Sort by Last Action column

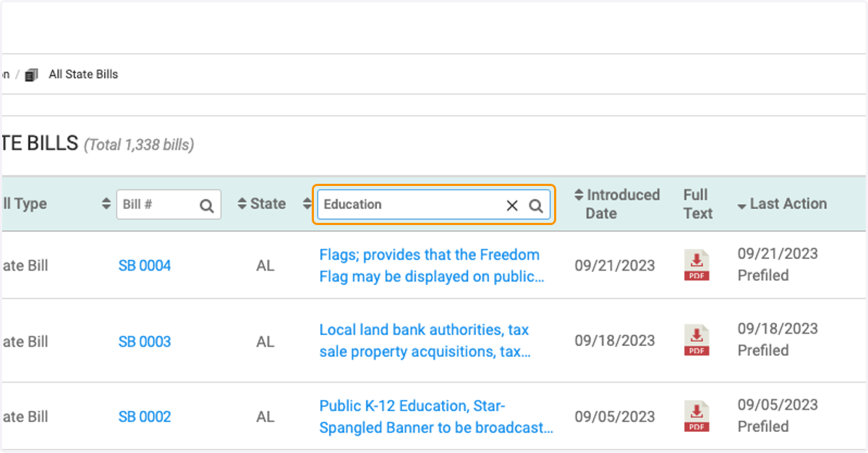[782, 204]
